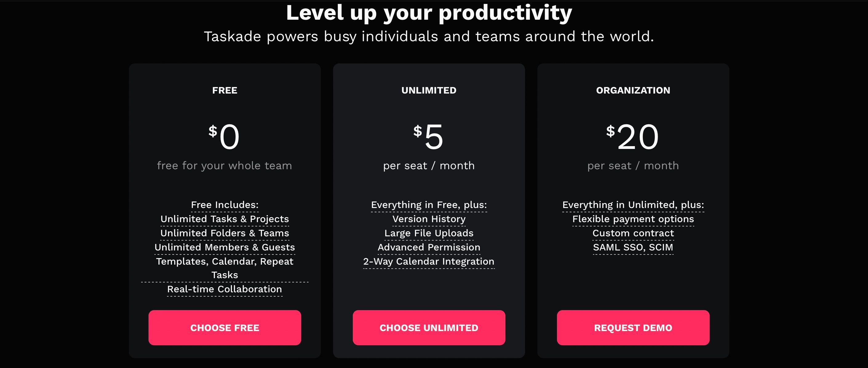Open the Large File Uploads feature
The width and height of the screenshot is (868, 368).
point(429,233)
